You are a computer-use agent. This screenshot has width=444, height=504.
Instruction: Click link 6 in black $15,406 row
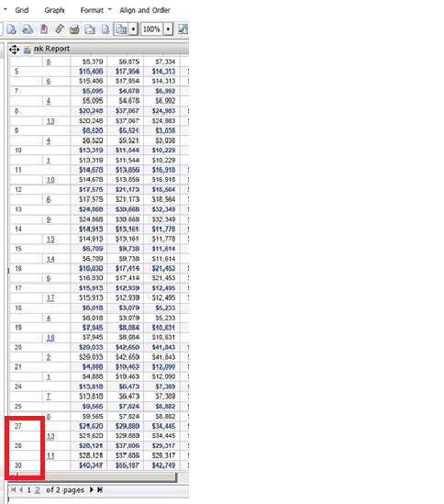pyautogui.click(x=49, y=82)
